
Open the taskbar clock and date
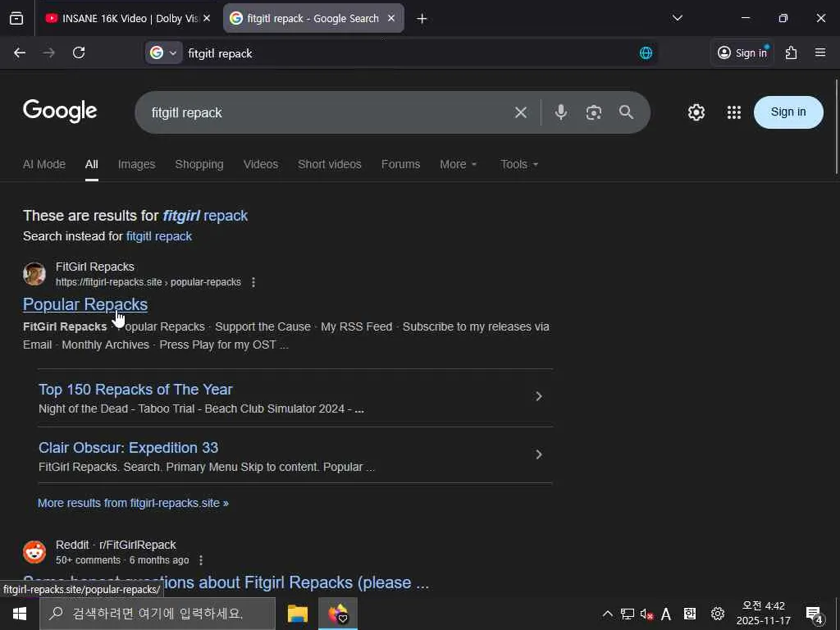coord(764,614)
